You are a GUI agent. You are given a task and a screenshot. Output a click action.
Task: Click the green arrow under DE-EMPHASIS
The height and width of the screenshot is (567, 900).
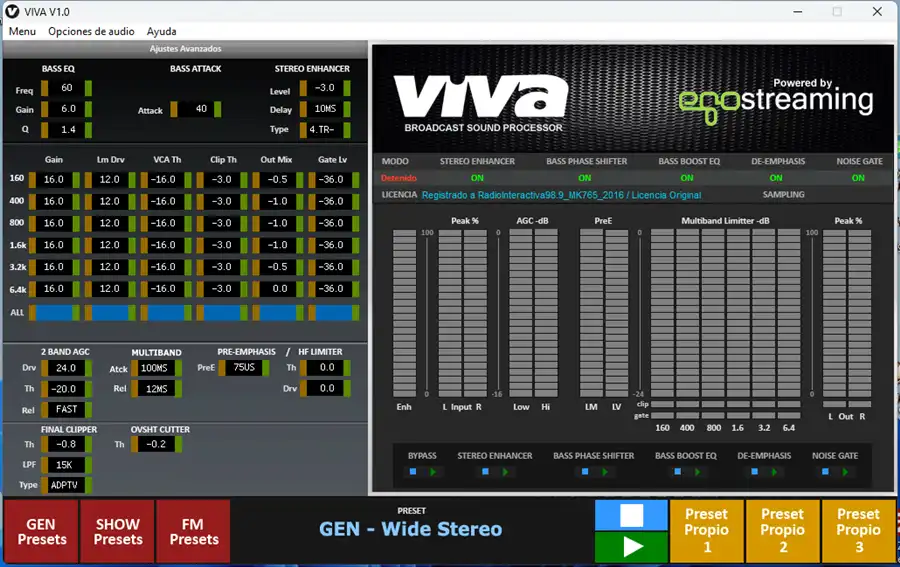(774, 472)
